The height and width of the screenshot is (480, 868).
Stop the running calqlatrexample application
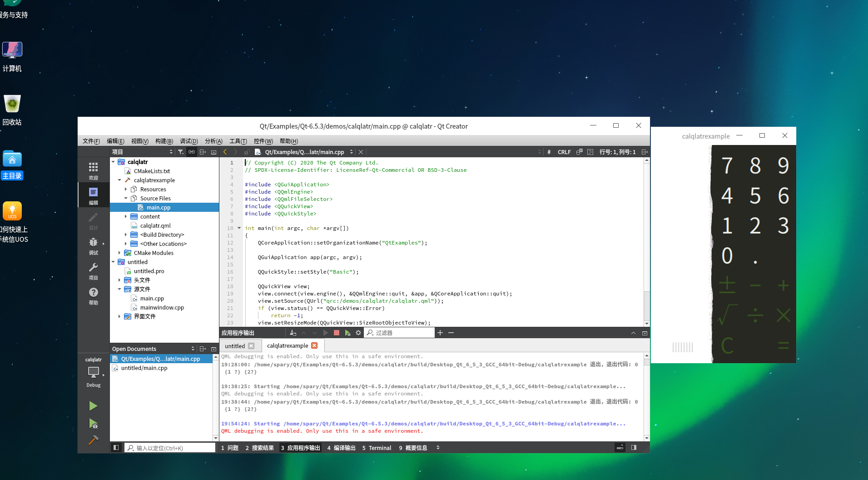tap(337, 333)
